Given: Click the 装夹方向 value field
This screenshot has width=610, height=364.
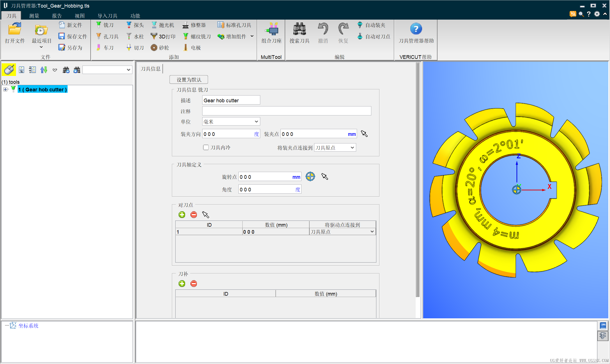Looking at the screenshot, I should 231,134.
